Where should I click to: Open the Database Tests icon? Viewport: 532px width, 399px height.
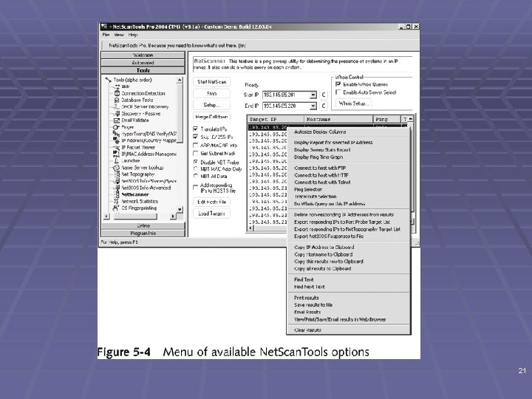(x=117, y=100)
